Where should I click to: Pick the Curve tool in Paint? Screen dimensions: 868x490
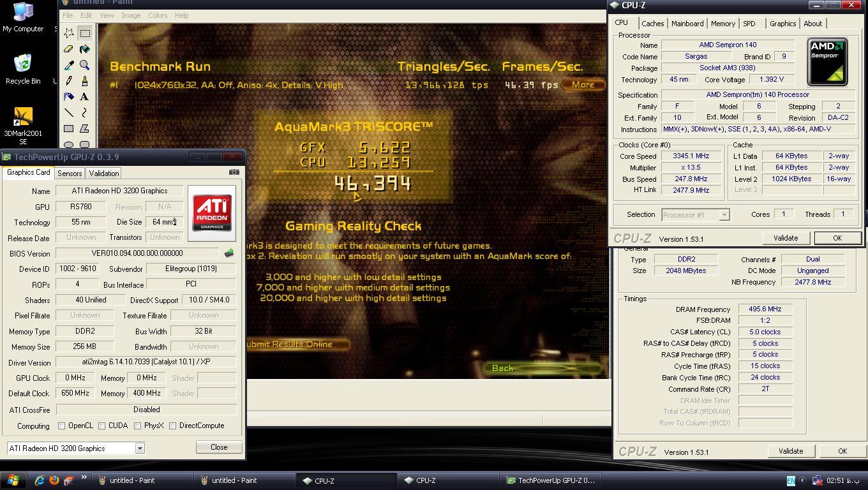[x=85, y=113]
